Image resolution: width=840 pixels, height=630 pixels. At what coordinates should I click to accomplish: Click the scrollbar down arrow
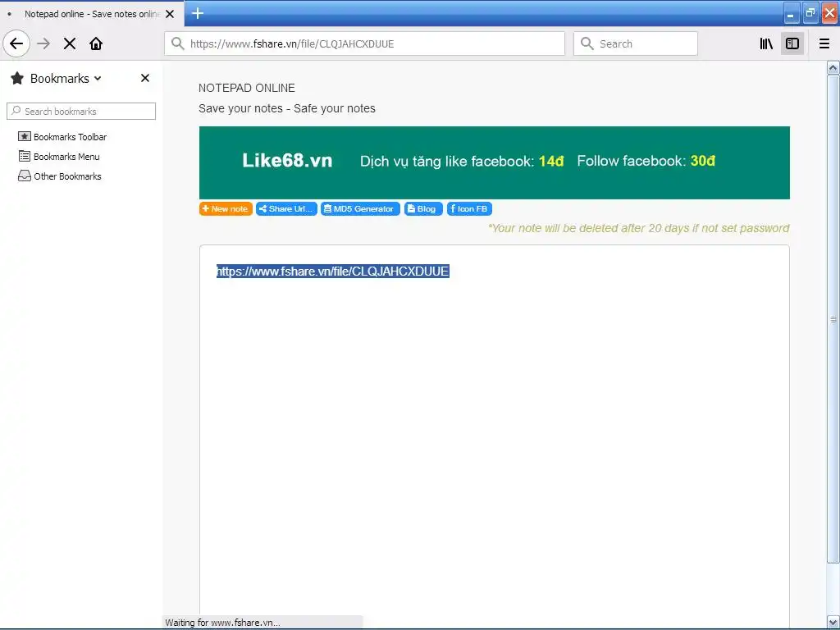coord(833,622)
